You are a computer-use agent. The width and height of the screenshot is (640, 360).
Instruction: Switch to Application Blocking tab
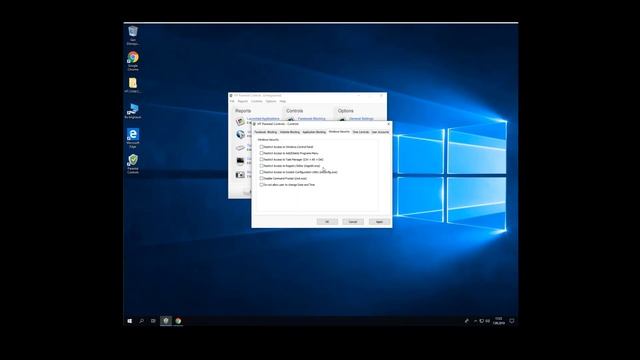[314, 132]
